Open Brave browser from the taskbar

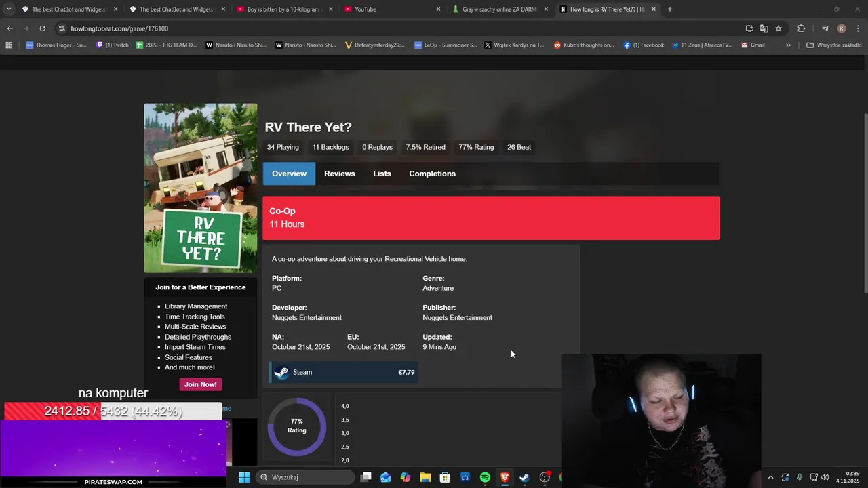pyautogui.click(x=505, y=477)
